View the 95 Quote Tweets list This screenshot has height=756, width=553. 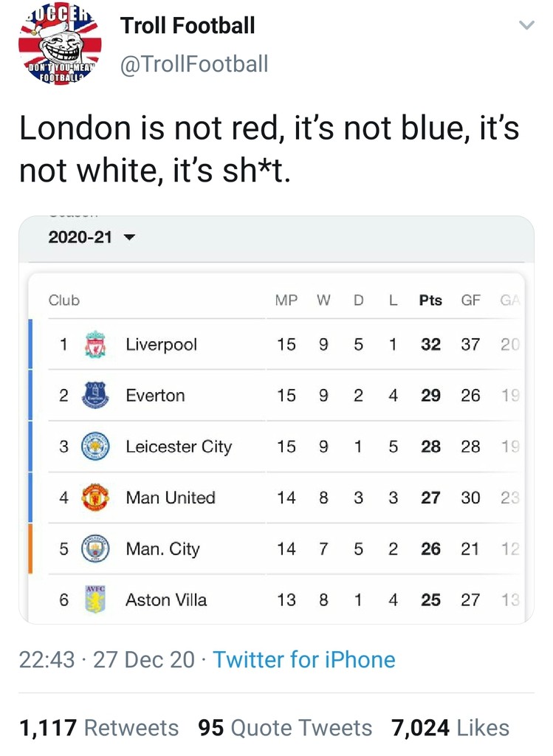pyautogui.click(x=285, y=728)
